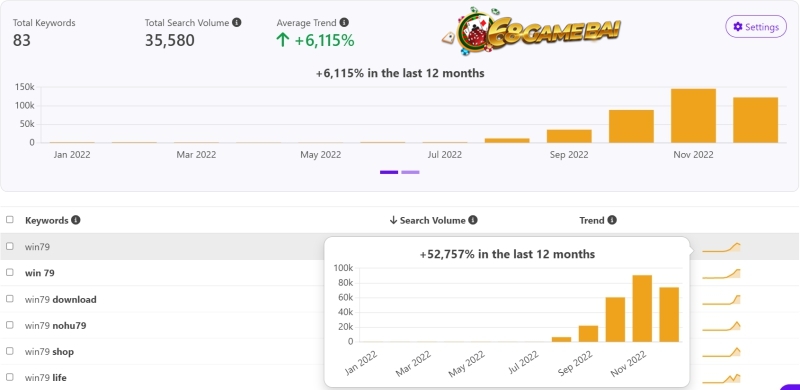Click the November 2022 bar in top chart
This screenshot has height=390, width=800.
(x=693, y=116)
